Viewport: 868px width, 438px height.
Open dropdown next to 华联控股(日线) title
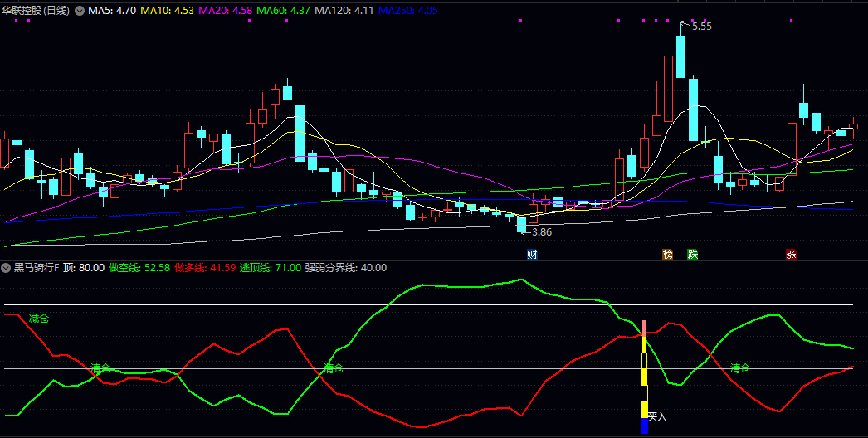(80, 11)
